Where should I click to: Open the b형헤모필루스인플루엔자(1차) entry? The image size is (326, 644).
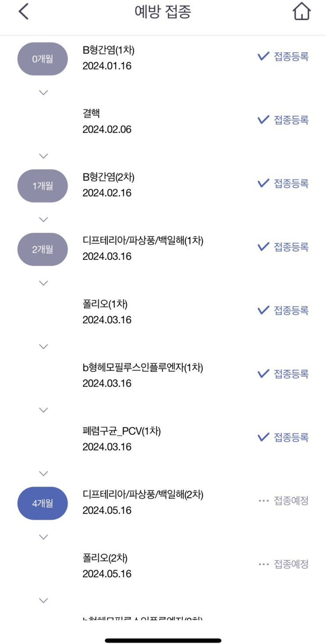pyautogui.click(x=143, y=375)
